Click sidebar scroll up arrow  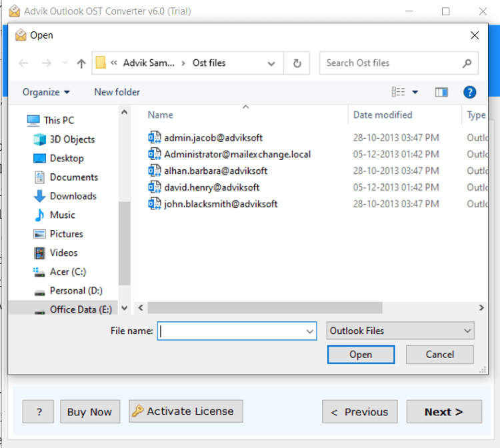pos(125,112)
